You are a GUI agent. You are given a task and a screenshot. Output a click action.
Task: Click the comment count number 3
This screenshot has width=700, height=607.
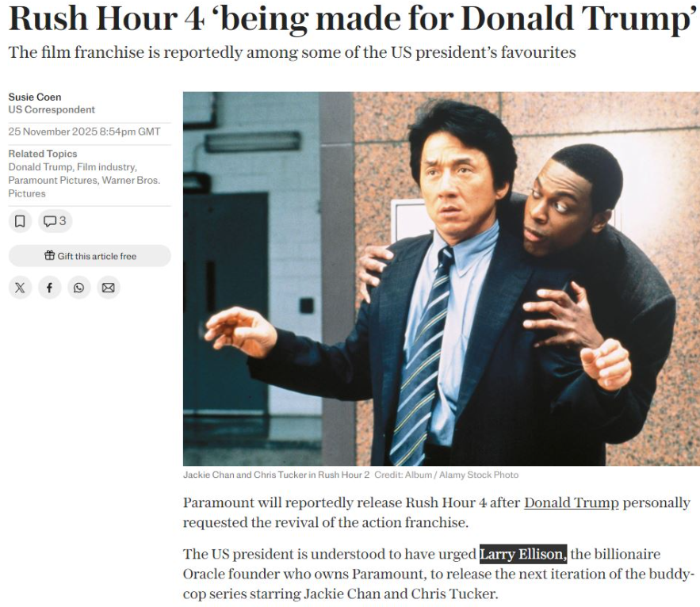tap(63, 221)
